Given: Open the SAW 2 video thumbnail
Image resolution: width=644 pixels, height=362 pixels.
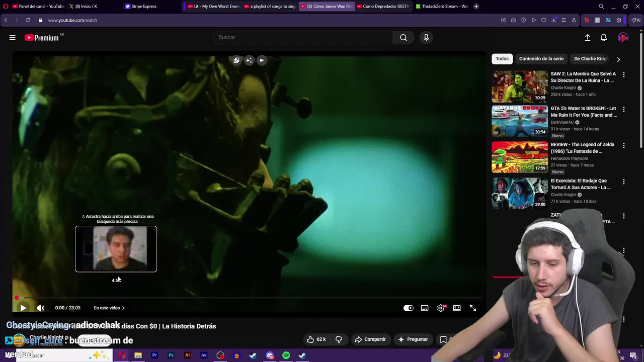Looking at the screenshot, I should point(520,86).
